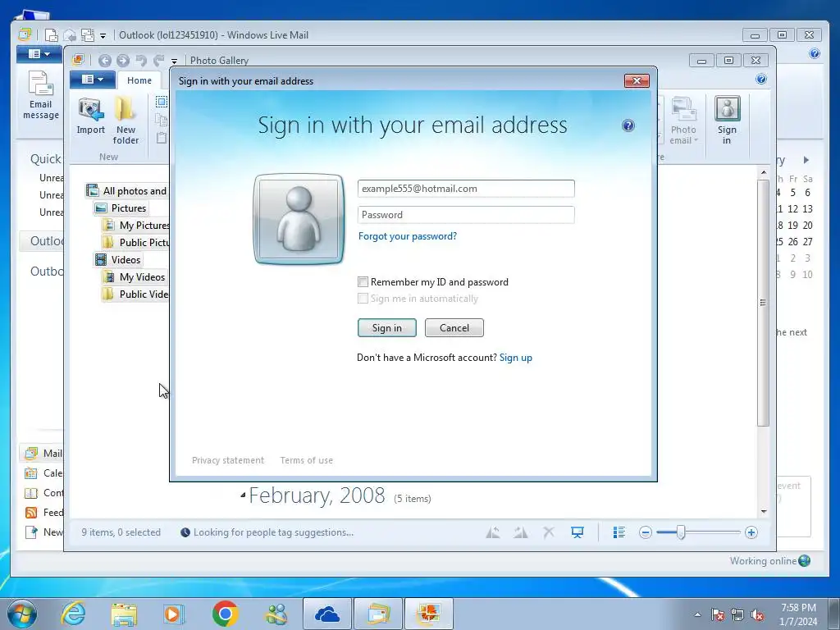Click Undo in Photo Gallery quick access toolbar
Screen dimensions: 840x630
click(x=141, y=61)
